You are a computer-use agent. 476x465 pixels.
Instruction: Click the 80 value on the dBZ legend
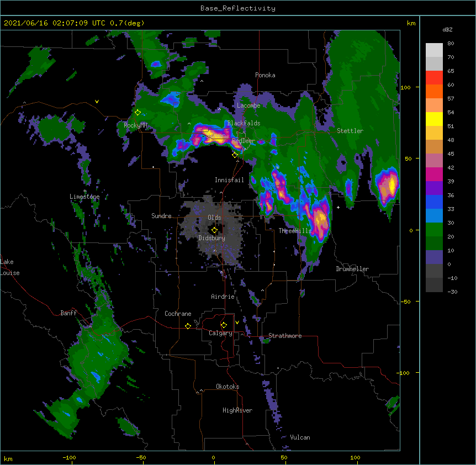coord(451,44)
